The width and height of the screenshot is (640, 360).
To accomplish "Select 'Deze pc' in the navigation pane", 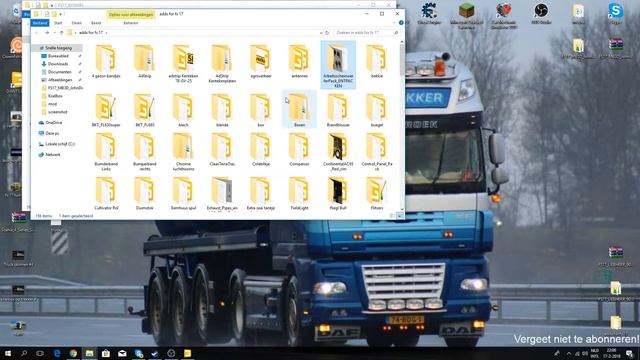I will click(x=52, y=133).
